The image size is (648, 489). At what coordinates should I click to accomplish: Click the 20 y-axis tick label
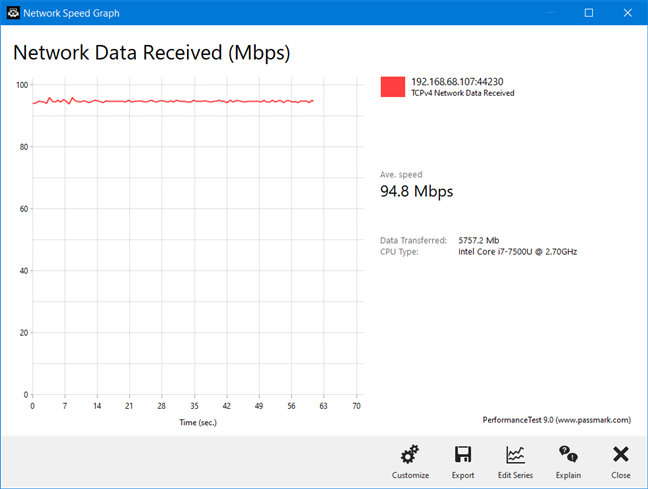point(24,333)
